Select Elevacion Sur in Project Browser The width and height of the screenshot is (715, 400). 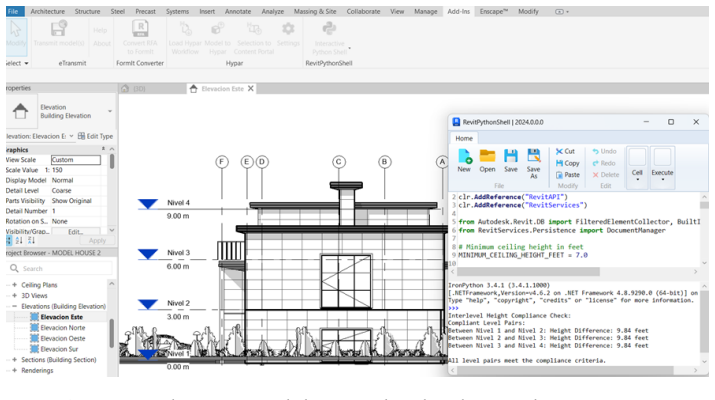[59, 349]
